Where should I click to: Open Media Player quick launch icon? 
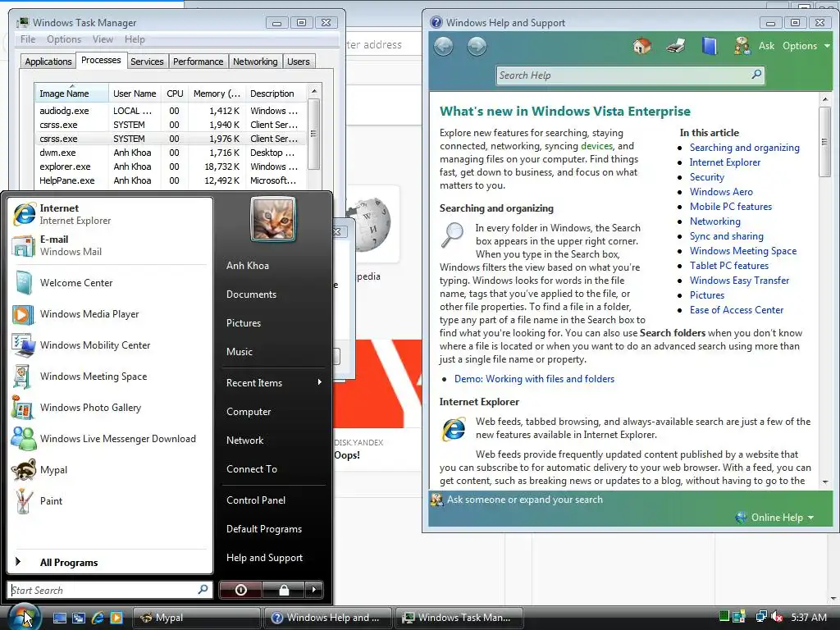[x=116, y=618]
